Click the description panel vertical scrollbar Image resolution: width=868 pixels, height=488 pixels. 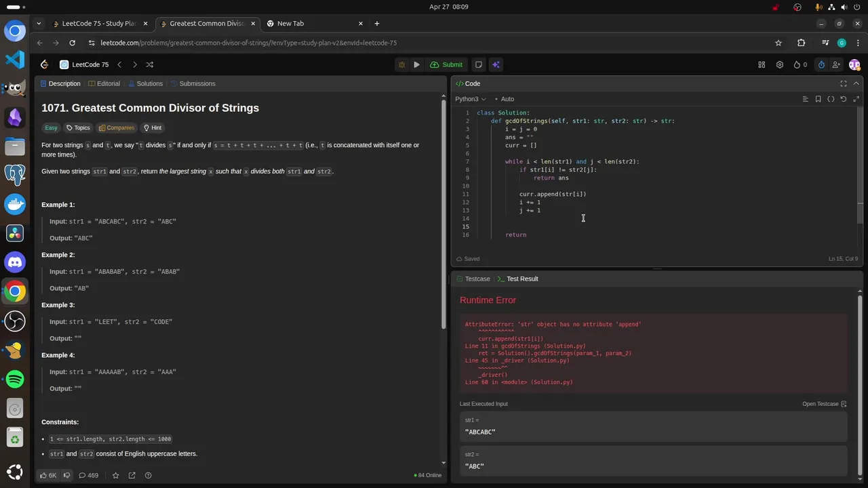443,217
